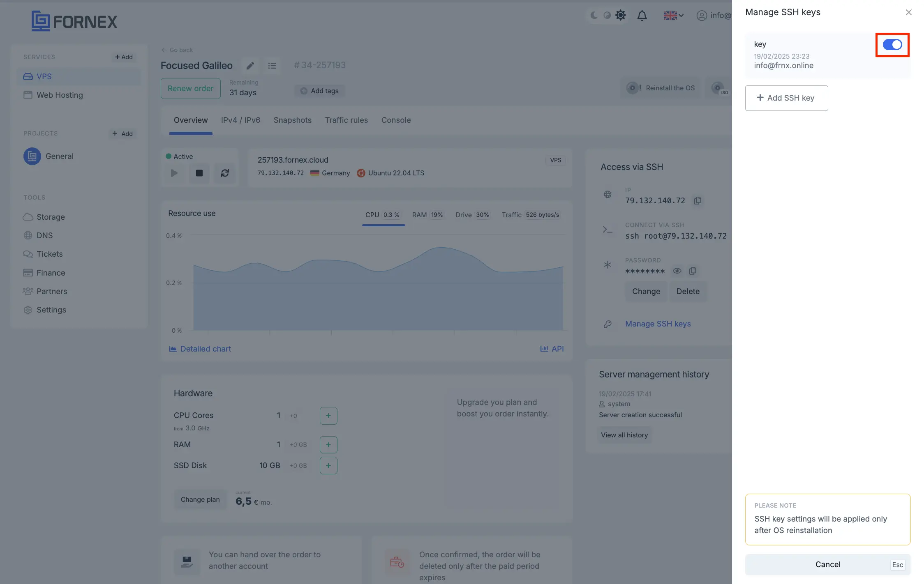Delete the server password

688,291
